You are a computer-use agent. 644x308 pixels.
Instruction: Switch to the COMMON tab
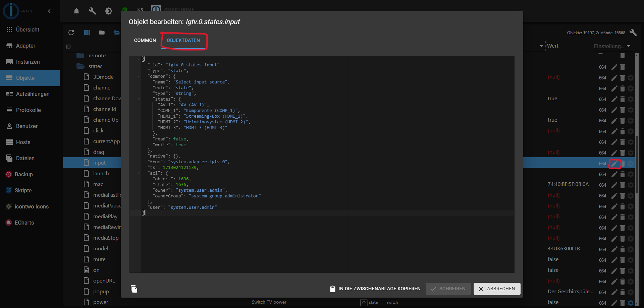coord(145,40)
